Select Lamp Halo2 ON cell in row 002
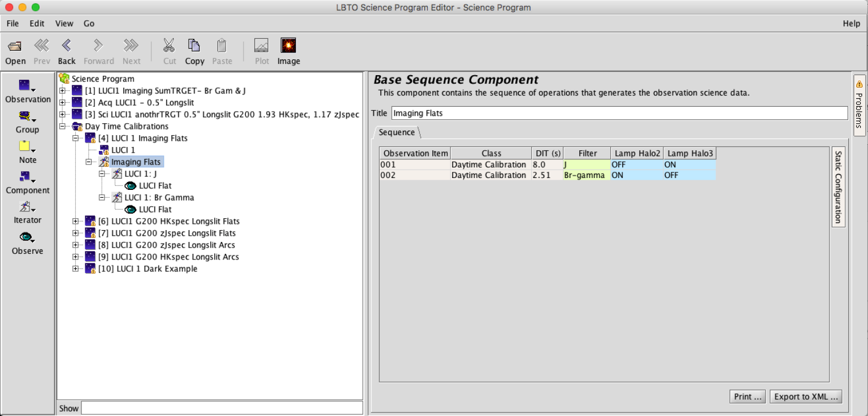The image size is (868, 416). click(637, 175)
